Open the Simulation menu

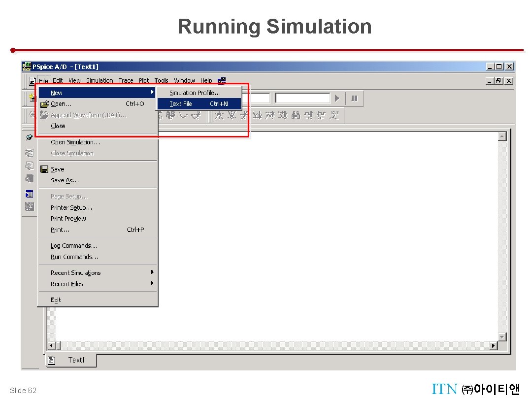pos(100,81)
